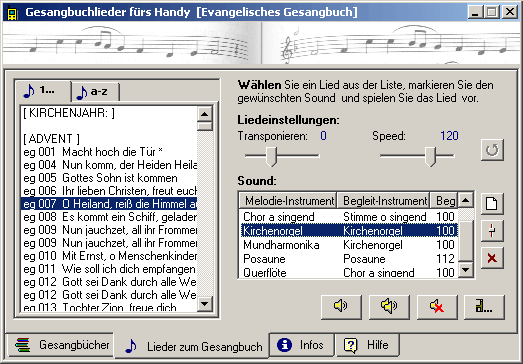Screen dimensions: 523x364
Task: Click the Begleit-Instrument column header
Action: [383, 201]
